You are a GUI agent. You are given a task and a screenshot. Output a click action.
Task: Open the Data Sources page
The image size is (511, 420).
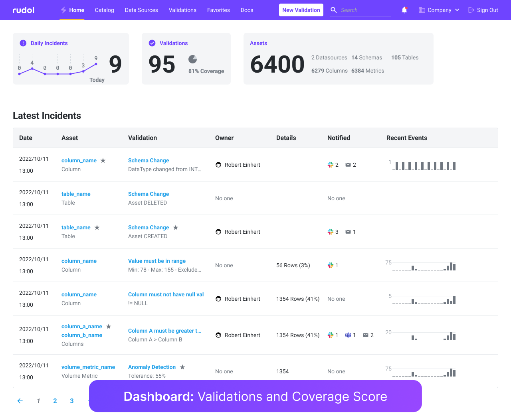(x=141, y=10)
